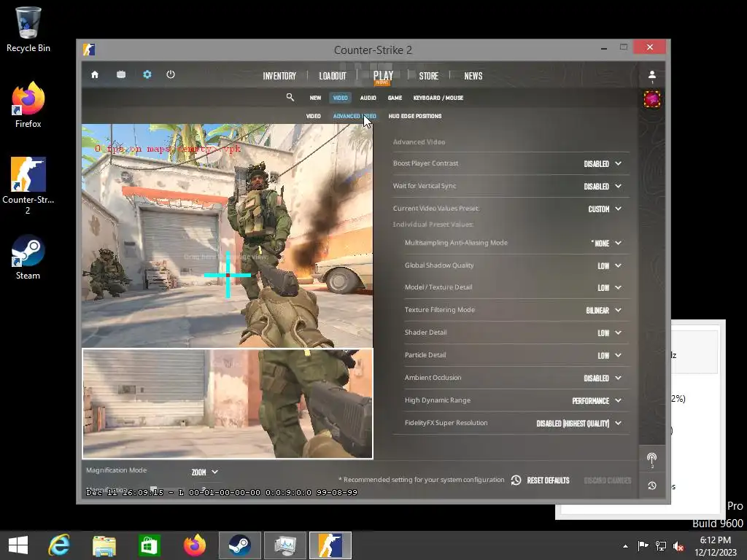Open Firefox from taskbar

coord(195,545)
